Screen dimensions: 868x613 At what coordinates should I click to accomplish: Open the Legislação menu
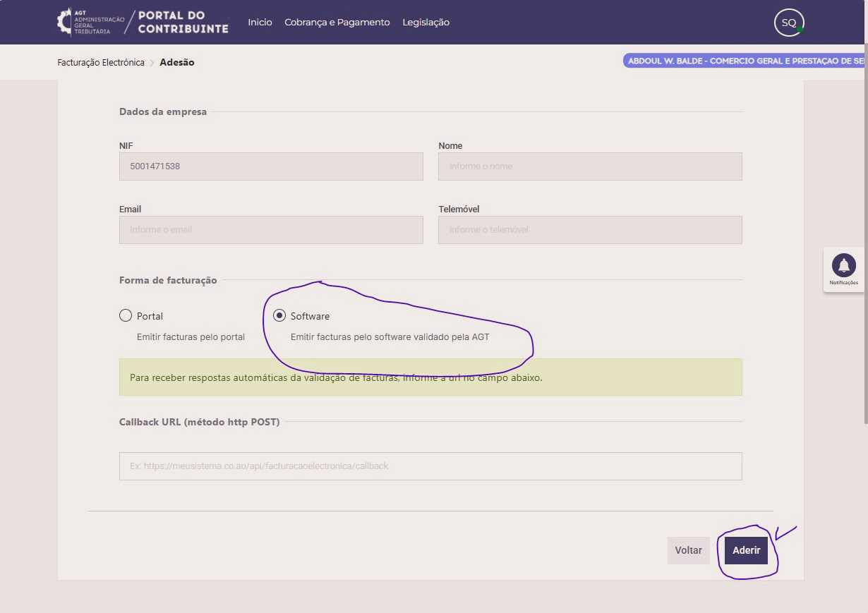tap(426, 23)
